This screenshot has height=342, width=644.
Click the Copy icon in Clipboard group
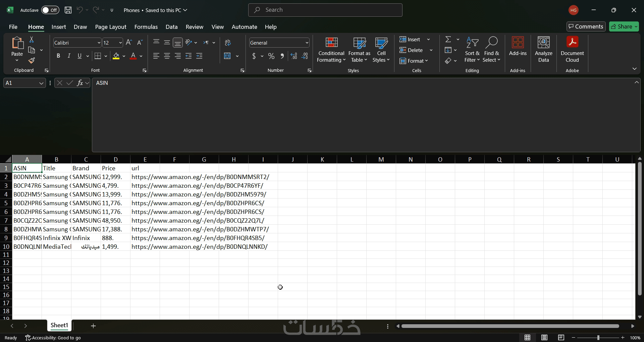click(32, 50)
